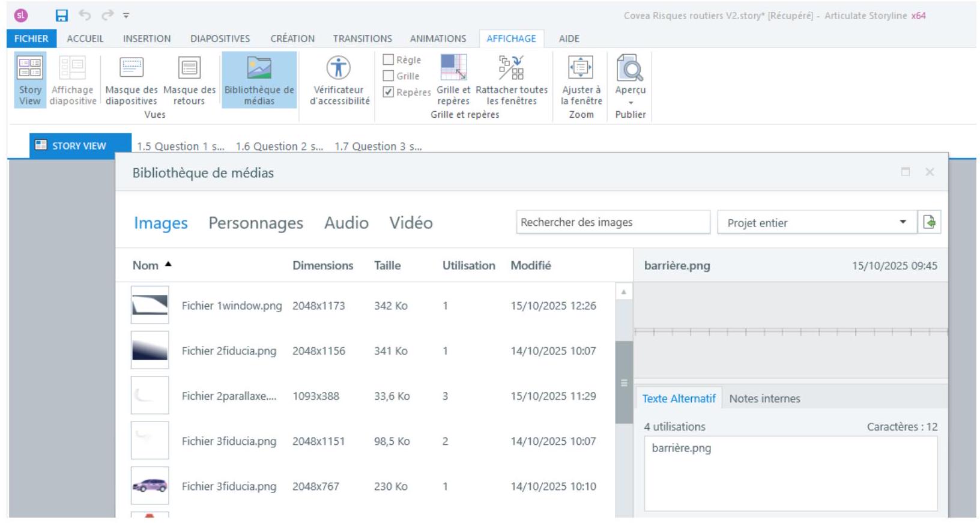
Task: Enable the Règle checkbox
Action: (x=389, y=59)
